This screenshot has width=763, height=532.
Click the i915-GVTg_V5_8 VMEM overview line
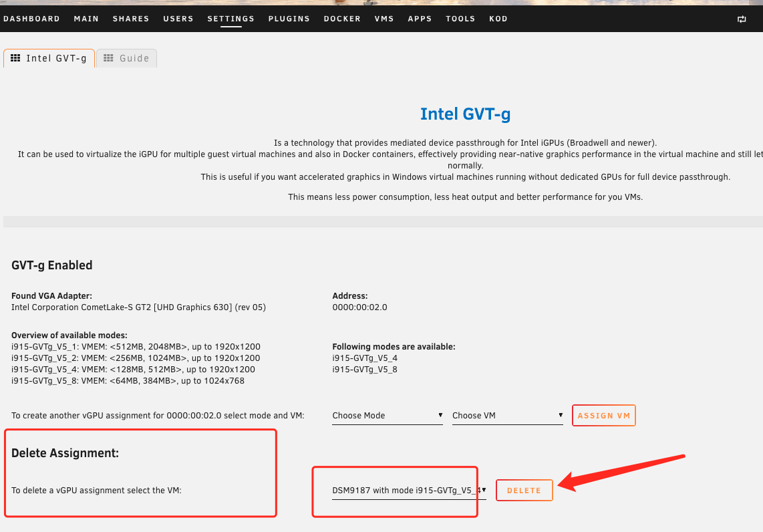click(x=128, y=381)
